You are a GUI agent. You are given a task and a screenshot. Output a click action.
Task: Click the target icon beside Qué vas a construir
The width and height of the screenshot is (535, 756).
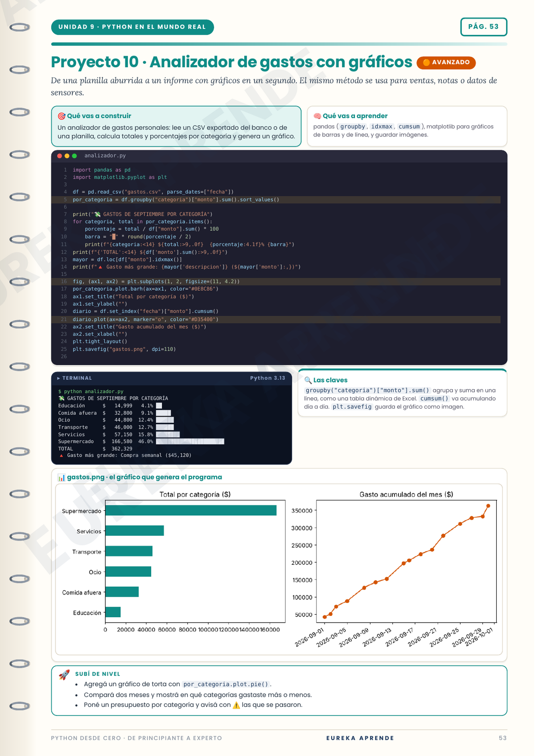(x=62, y=116)
